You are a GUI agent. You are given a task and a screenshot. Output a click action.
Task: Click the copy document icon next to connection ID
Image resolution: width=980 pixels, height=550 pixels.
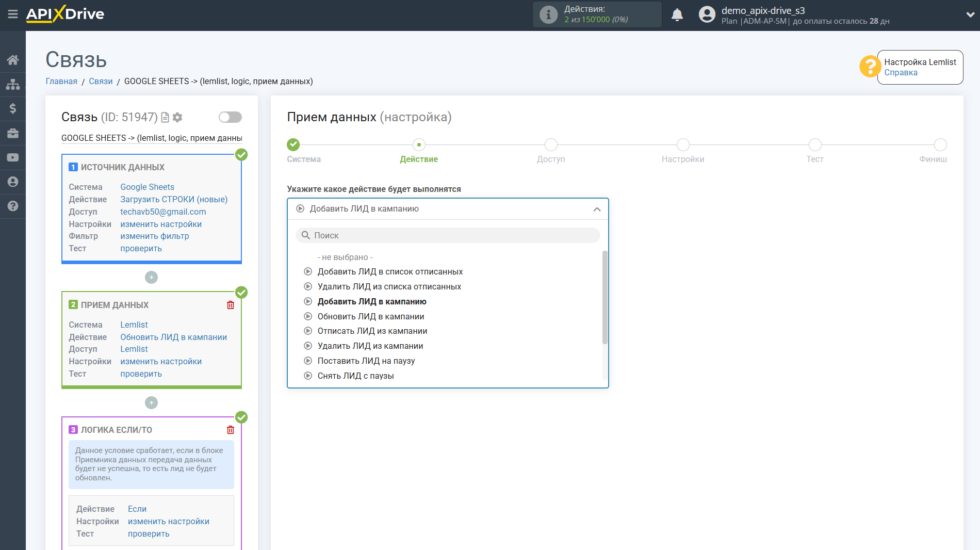[165, 118]
